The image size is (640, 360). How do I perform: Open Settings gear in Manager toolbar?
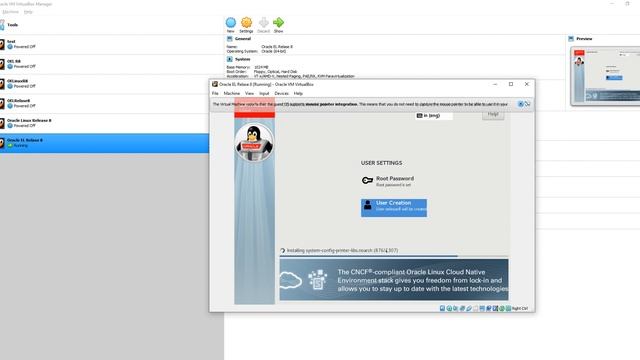coord(246,22)
